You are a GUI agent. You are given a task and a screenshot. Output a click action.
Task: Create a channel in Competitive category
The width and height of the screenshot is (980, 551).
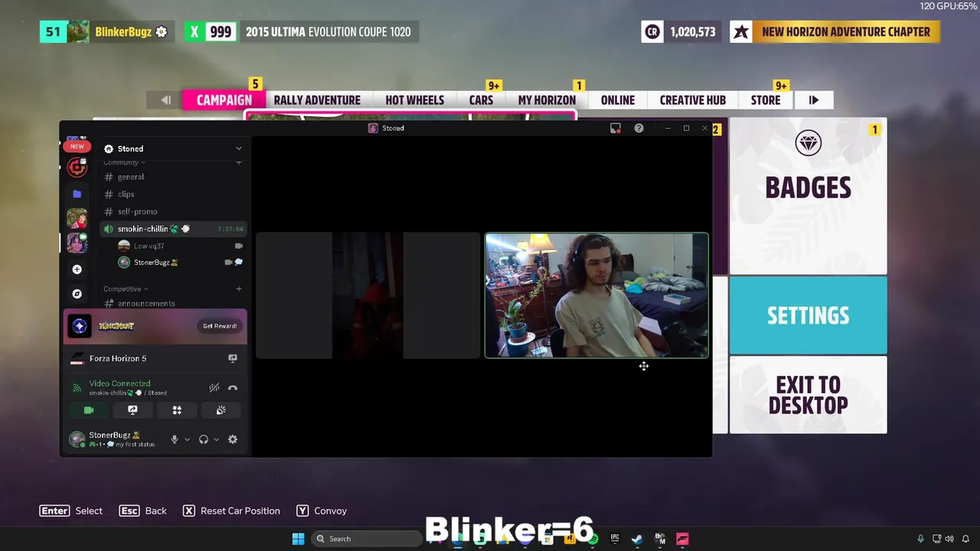point(239,289)
